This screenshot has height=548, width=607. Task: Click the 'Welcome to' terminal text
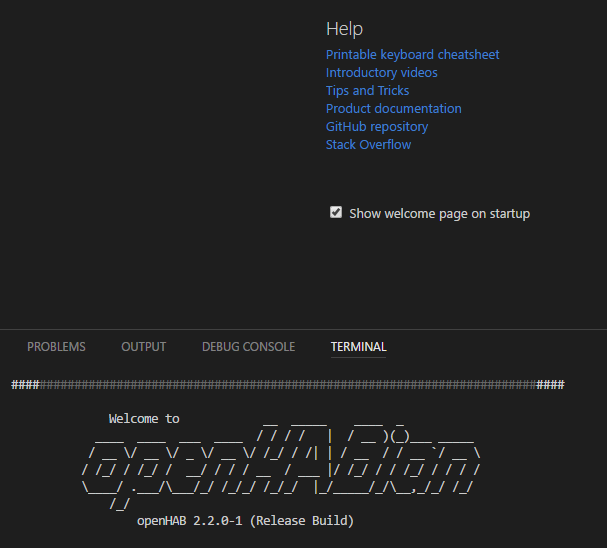click(x=144, y=419)
